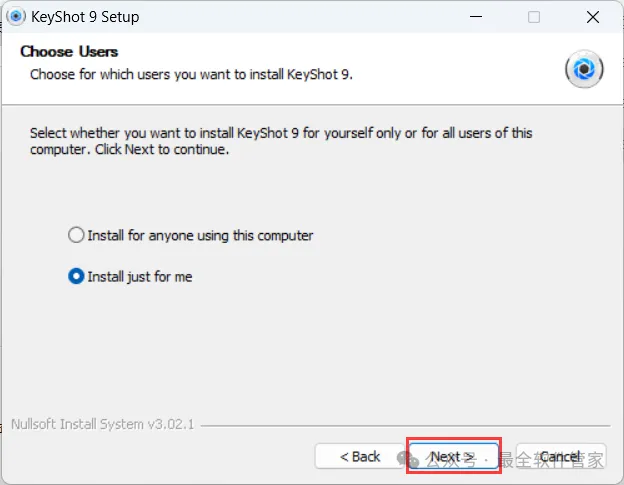Viewport: 624px width, 485px height.
Task: Click the 'Install just for me' label text
Action: coord(140,277)
